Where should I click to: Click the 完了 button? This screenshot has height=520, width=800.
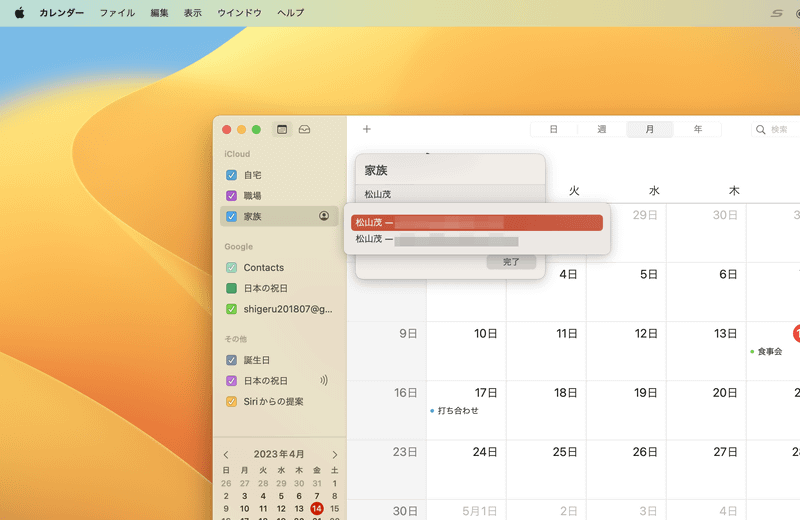(511, 262)
